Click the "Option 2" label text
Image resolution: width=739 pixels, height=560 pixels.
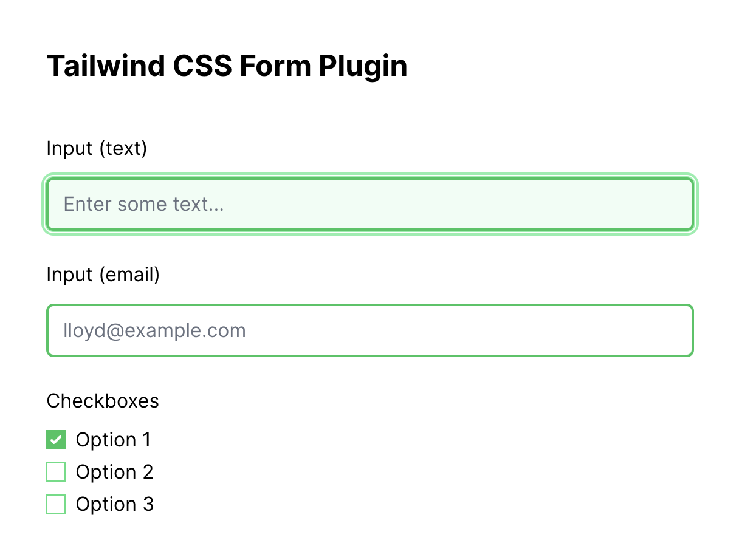point(114,472)
